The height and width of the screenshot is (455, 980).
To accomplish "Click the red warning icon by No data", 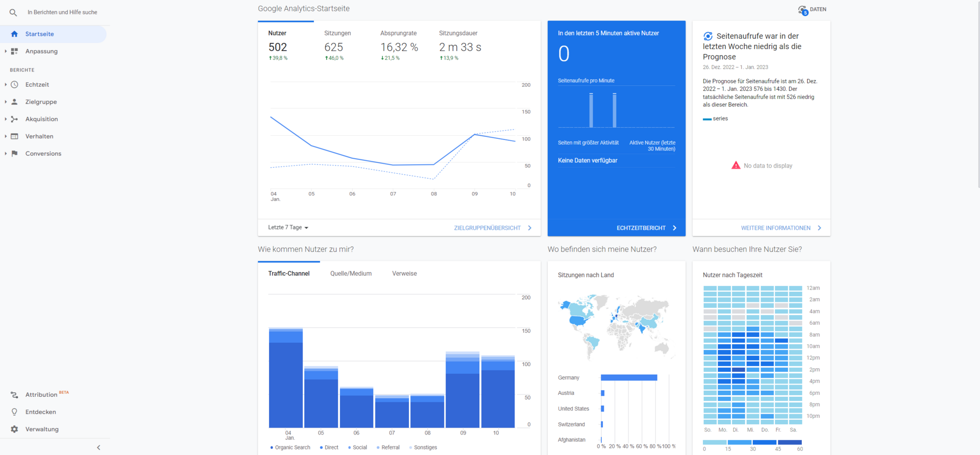I will point(736,165).
